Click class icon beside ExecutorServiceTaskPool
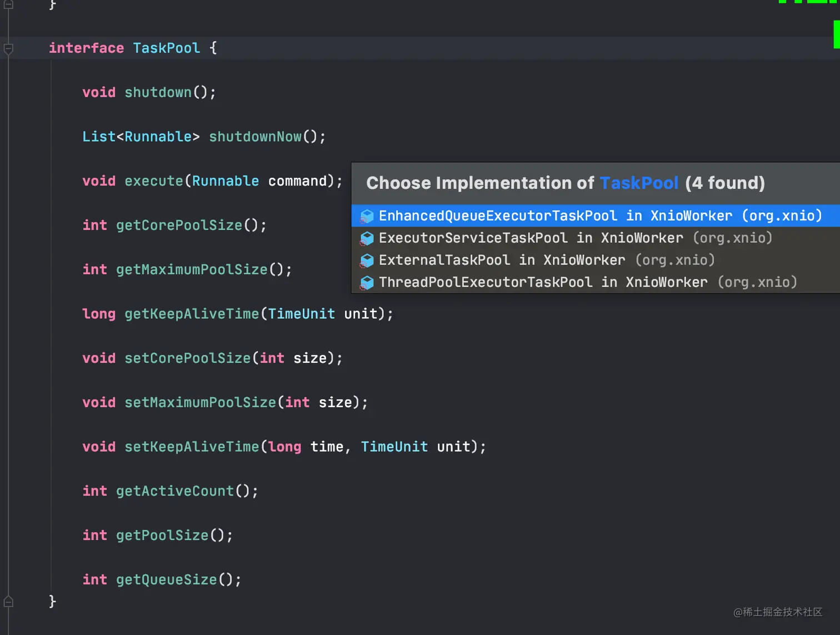 click(367, 238)
